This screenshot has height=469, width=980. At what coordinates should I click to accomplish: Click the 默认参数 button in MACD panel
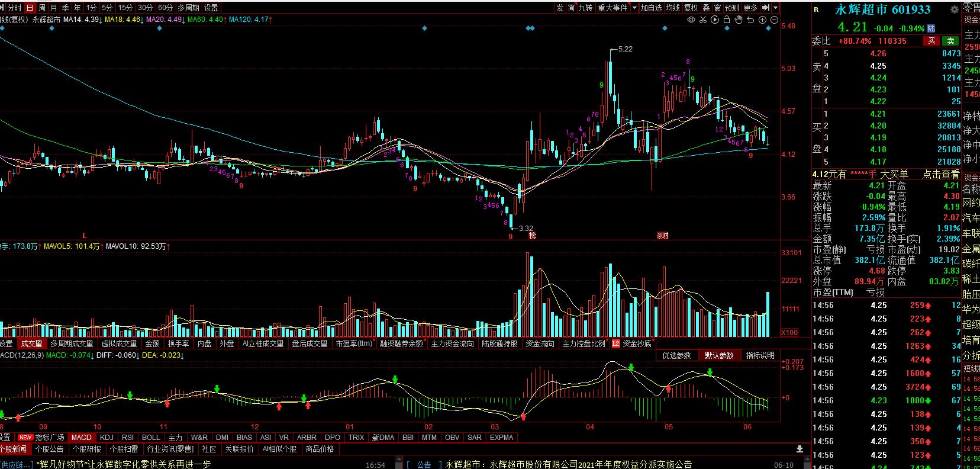[x=719, y=355]
